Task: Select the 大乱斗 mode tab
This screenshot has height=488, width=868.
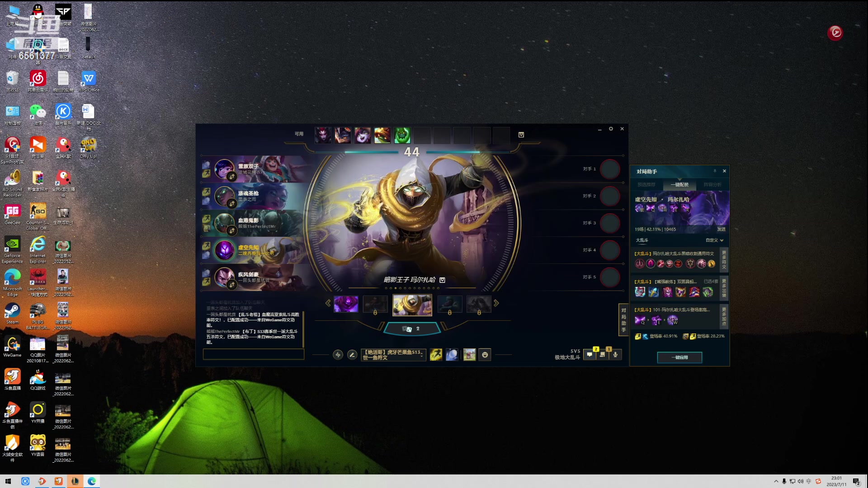Action: pyautogui.click(x=642, y=240)
